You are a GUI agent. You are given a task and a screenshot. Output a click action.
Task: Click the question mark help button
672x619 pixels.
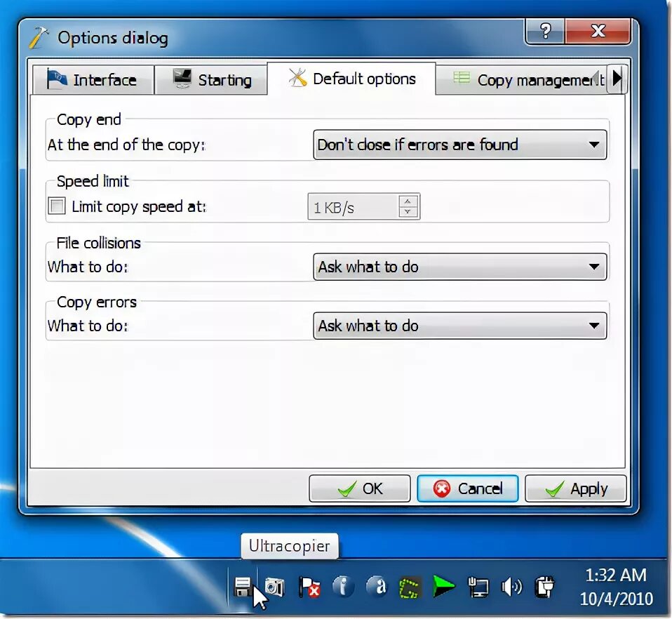pyautogui.click(x=545, y=32)
